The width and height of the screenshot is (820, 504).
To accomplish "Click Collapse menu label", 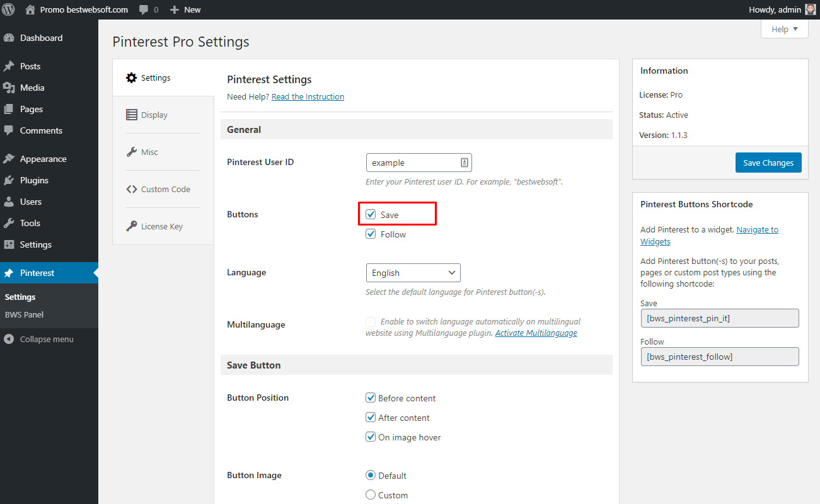I will point(47,339).
